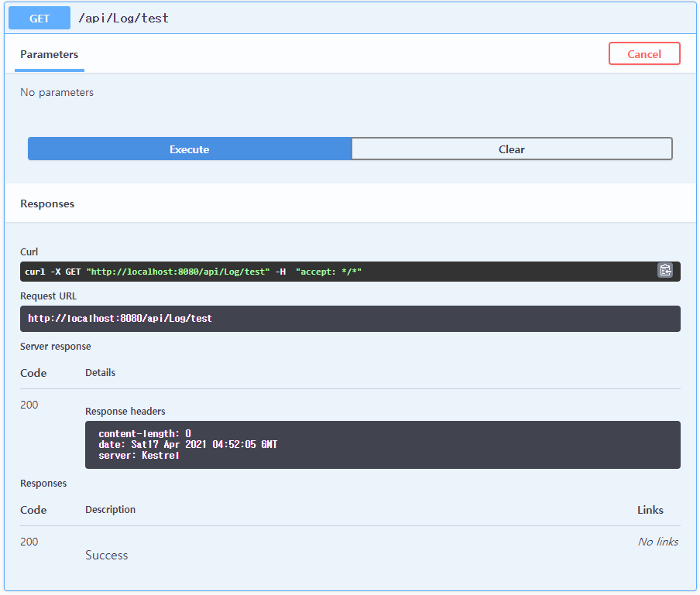The image size is (700, 595).
Task: Click the Server response label
Action: click(55, 346)
